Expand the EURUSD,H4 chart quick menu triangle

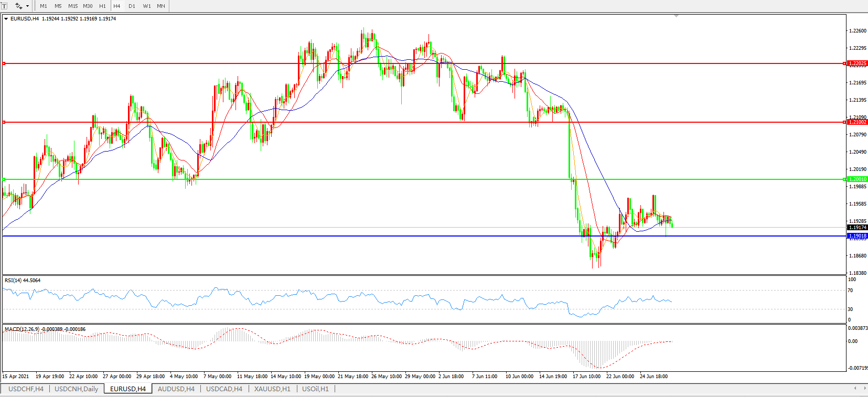pos(6,19)
